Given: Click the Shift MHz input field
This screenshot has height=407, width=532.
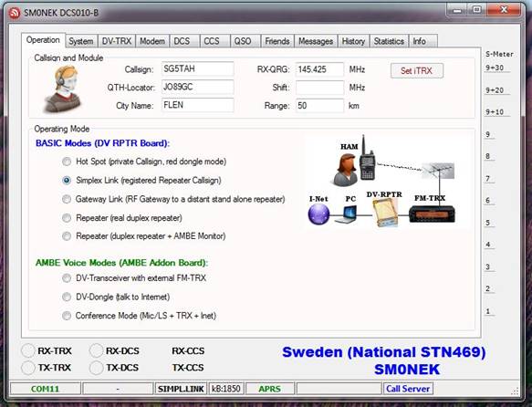Looking at the screenshot, I should pos(319,88).
